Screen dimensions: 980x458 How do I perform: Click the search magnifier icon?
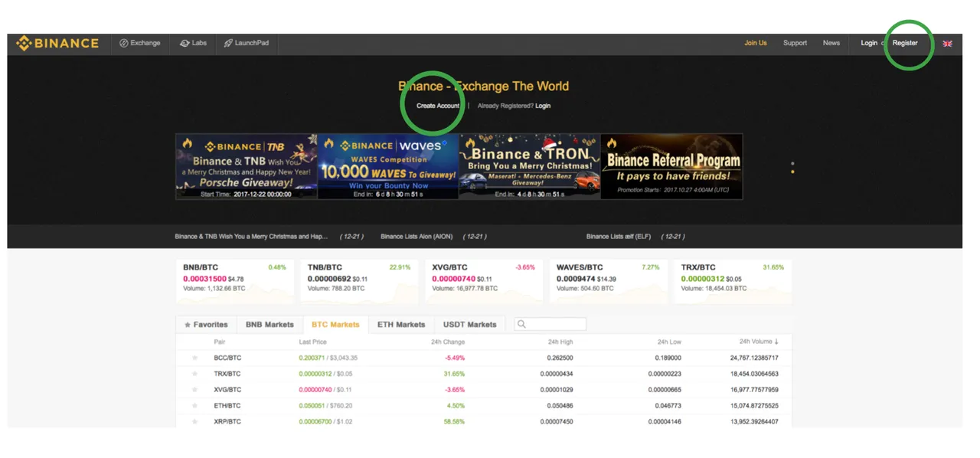[x=521, y=324]
